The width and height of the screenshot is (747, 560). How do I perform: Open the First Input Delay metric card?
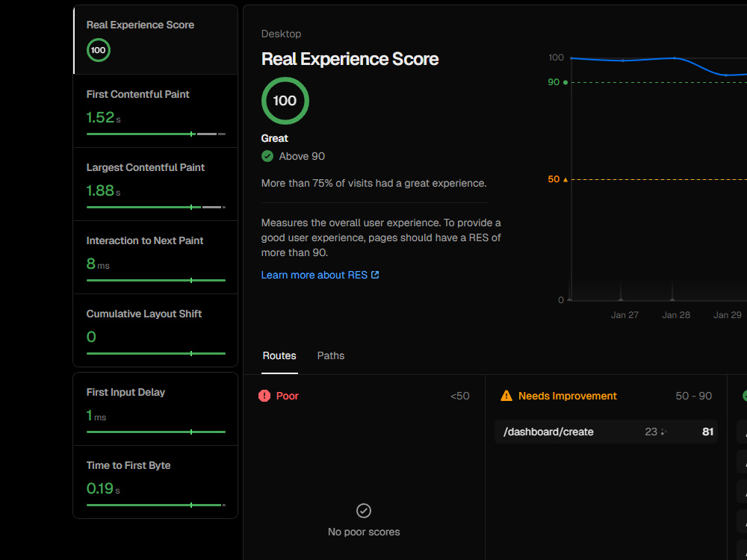[x=155, y=409]
